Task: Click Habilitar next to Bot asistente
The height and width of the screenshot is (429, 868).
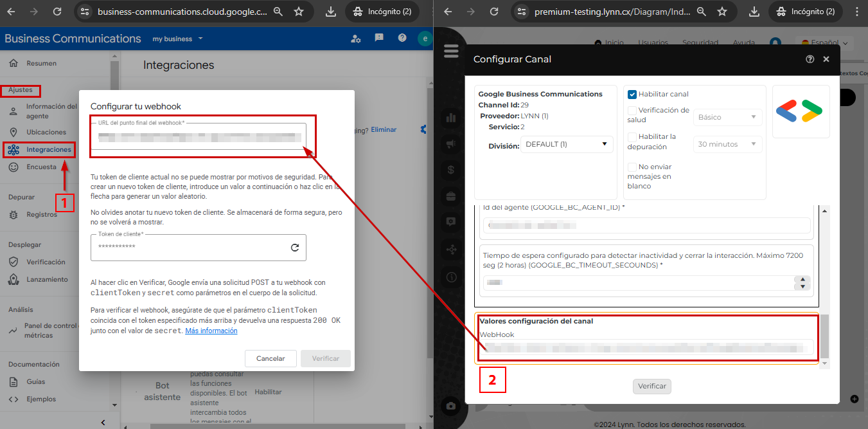Action: (x=268, y=392)
